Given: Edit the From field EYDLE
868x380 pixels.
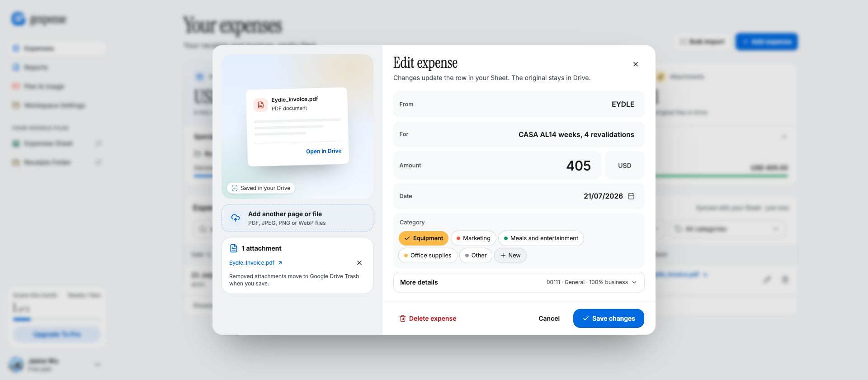Looking at the screenshot, I should click(519, 104).
